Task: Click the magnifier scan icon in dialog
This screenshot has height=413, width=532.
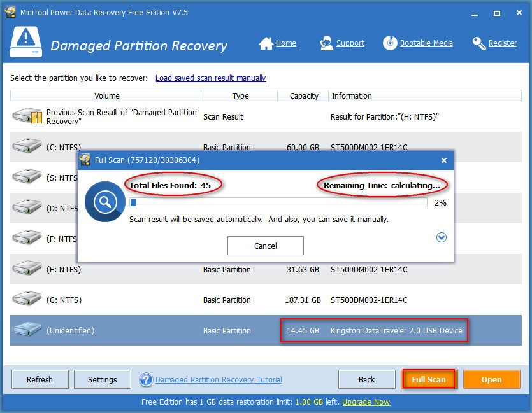Action: (105, 202)
